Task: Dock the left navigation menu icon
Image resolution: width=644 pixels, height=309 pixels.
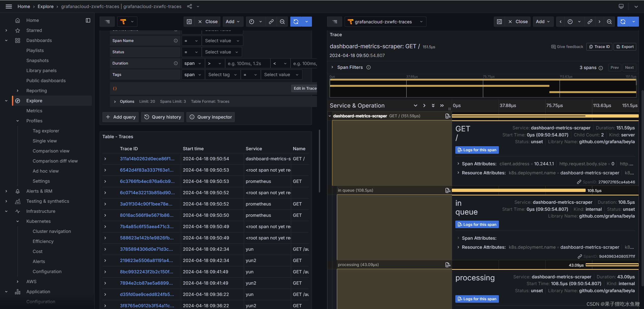Action: 88,20
